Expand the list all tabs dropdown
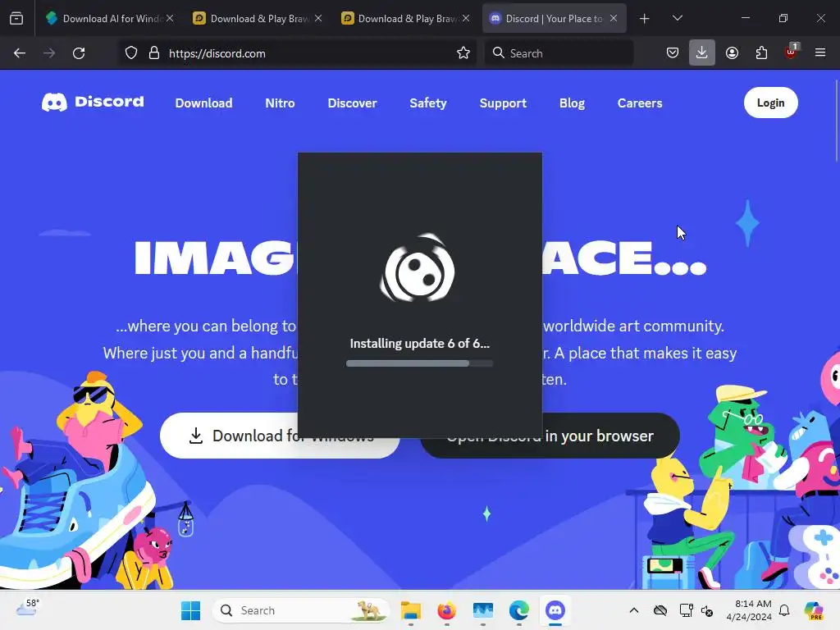 coord(677,18)
